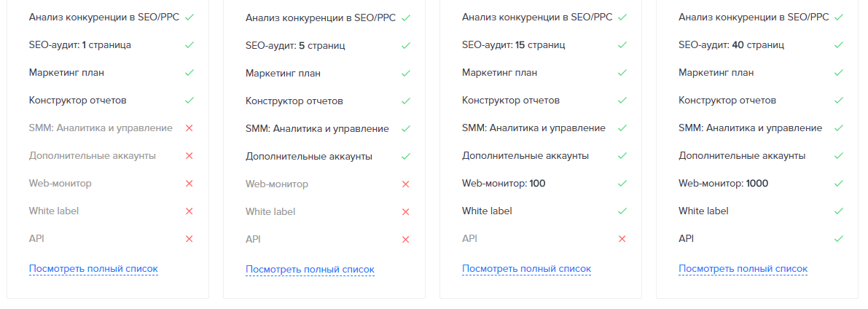This screenshot has height=309, width=868.
Task: Click green checkmark beside "SEO-аудит: 1 страница"
Action: point(189,45)
